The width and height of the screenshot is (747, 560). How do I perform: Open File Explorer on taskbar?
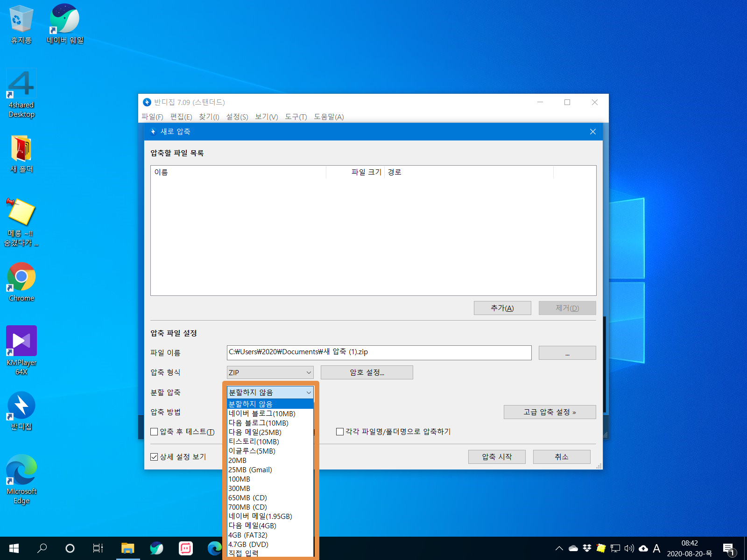click(x=127, y=548)
